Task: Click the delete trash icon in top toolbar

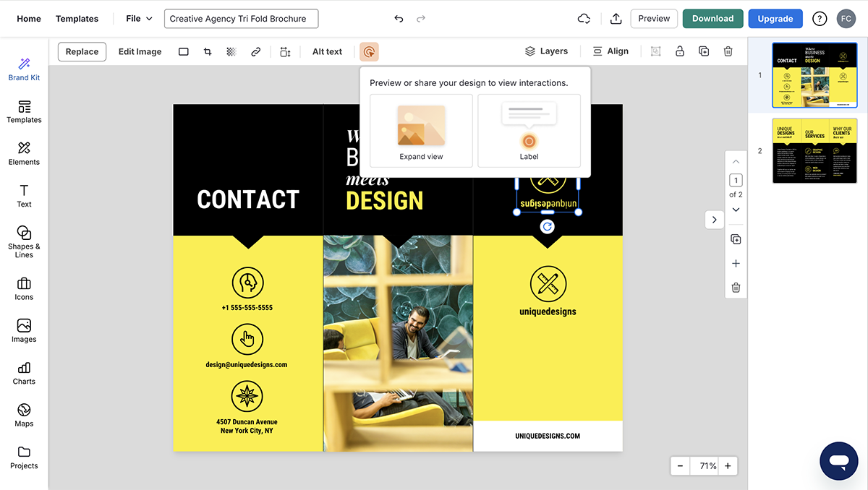Action: pos(728,51)
